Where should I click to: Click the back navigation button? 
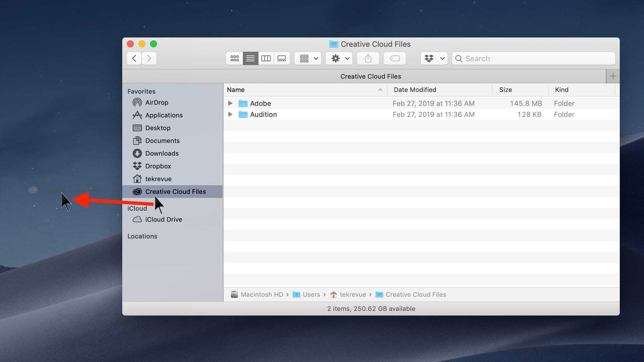tap(134, 58)
